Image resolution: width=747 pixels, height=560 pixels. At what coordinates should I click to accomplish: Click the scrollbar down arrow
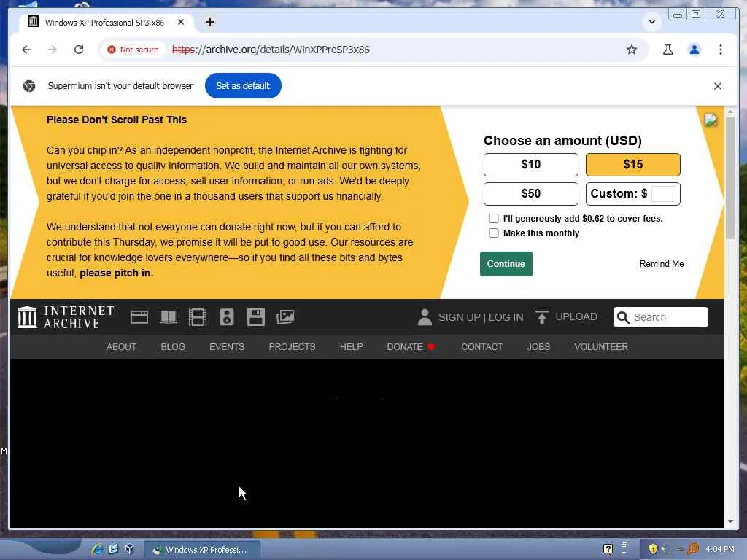pos(730,521)
